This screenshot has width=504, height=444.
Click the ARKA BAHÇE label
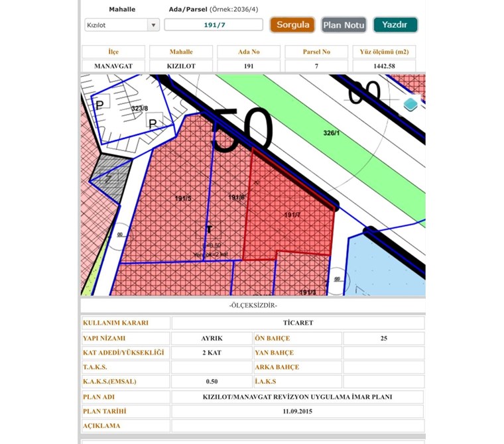click(x=277, y=367)
